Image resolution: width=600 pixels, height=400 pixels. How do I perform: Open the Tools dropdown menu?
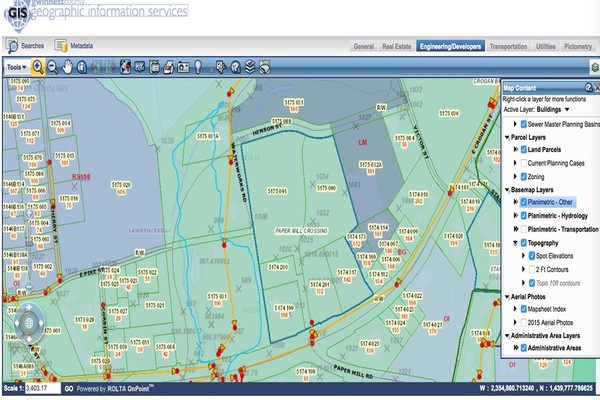point(14,66)
